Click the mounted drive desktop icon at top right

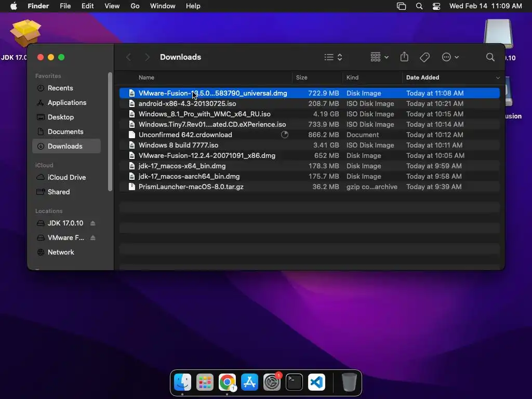pyautogui.click(x=498, y=33)
